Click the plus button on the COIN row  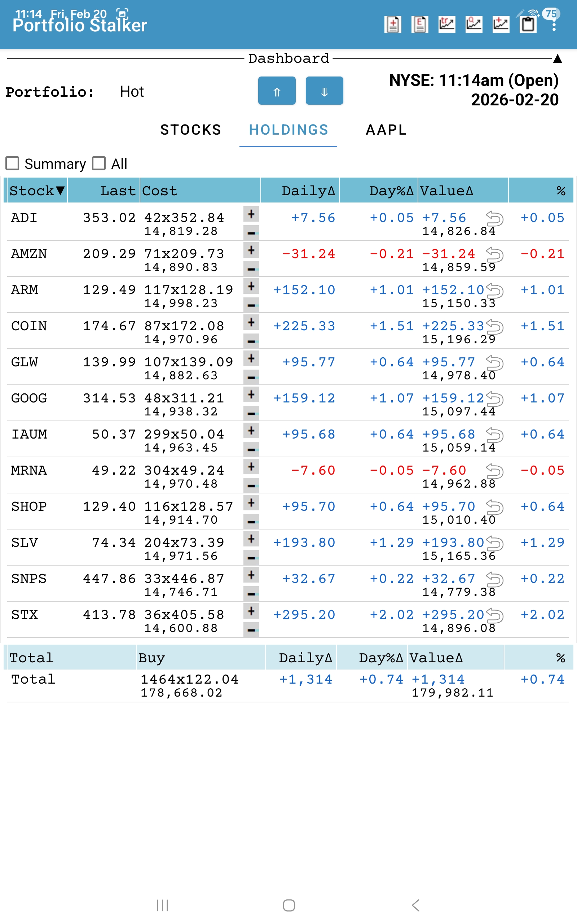pos(251,322)
